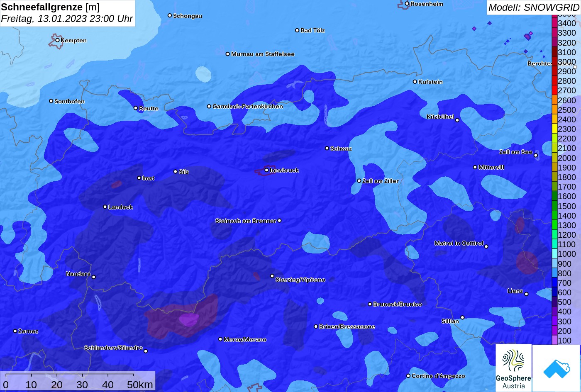Click the Nauders marker dot

[94, 277]
